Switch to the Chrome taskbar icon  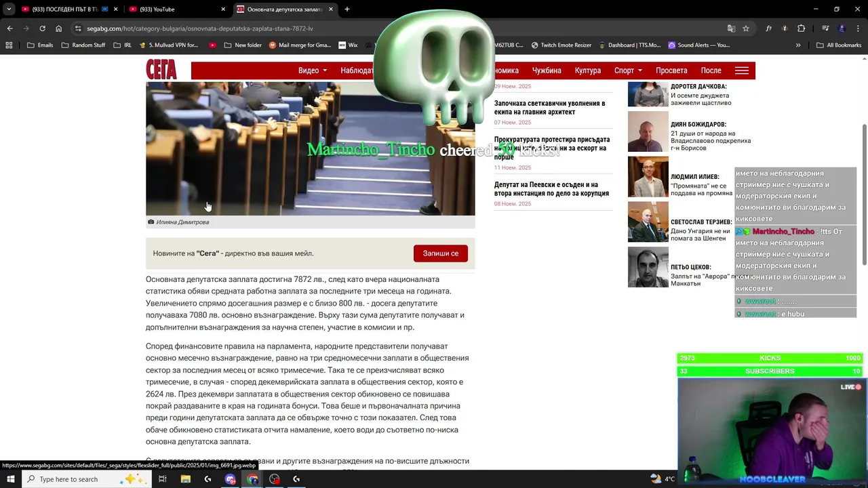[x=252, y=479]
